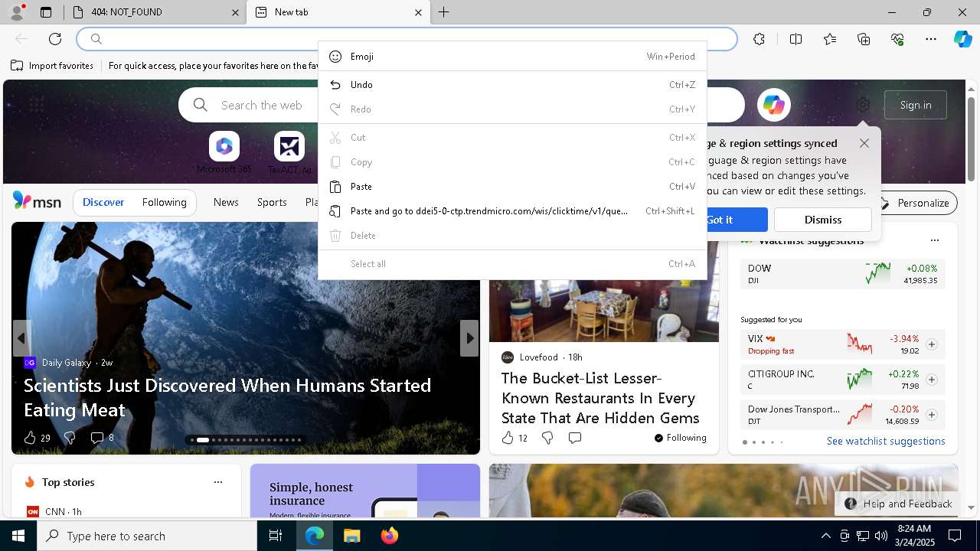Refresh the page
The width and height of the screenshot is (980, 551).
[x=55, y=39]
